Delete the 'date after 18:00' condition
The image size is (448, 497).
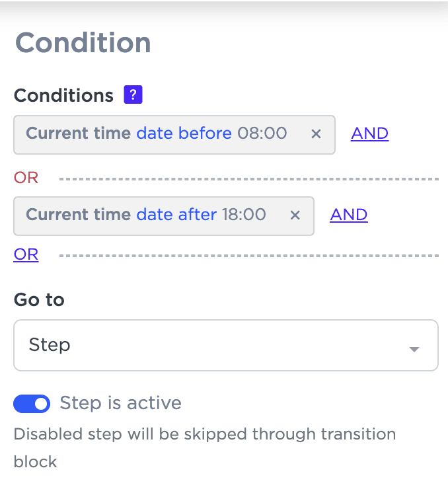tap(295, 215)
